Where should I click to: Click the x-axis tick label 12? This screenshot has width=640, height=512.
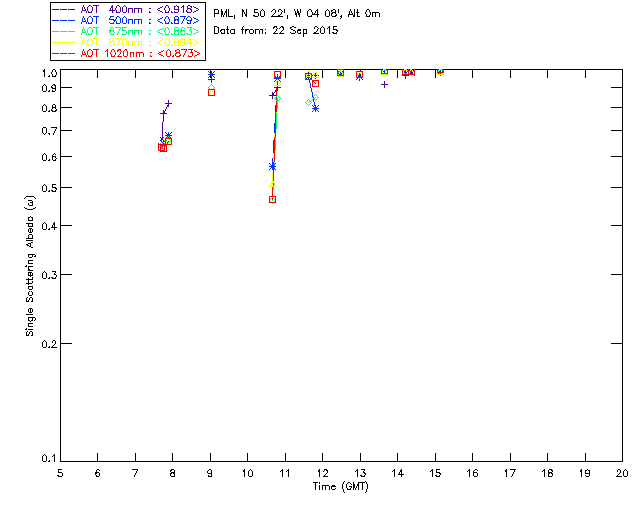tap(322, 473)
